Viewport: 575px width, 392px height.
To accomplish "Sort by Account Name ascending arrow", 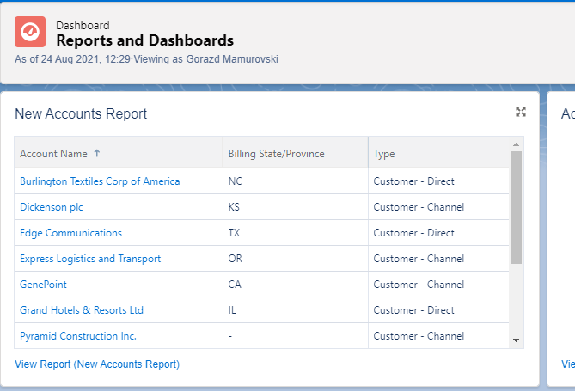I will point(97,154).
